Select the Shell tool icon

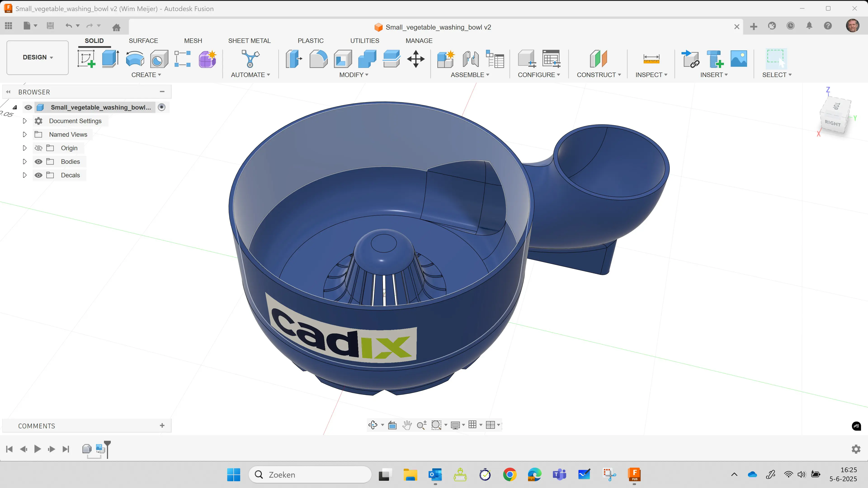coord(343,59)
